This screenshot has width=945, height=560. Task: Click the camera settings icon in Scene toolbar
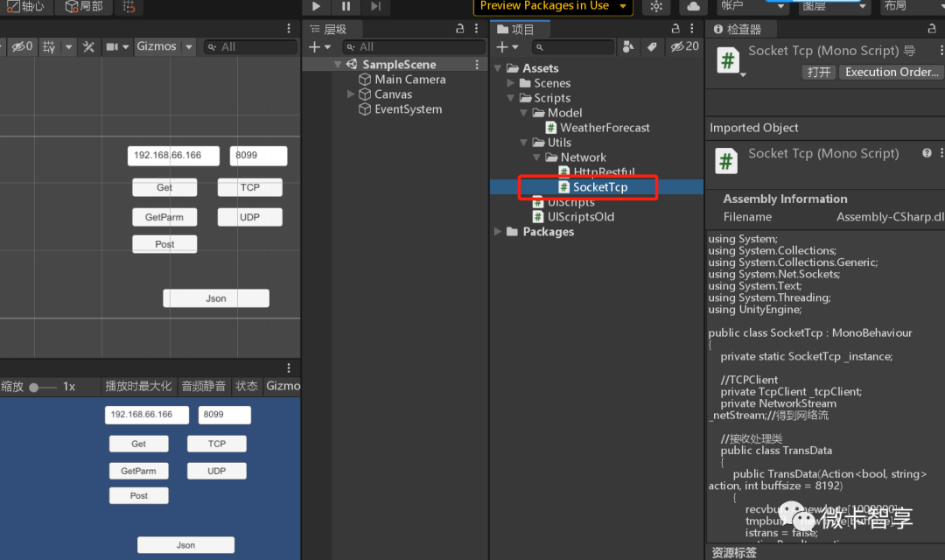(112, 46)
